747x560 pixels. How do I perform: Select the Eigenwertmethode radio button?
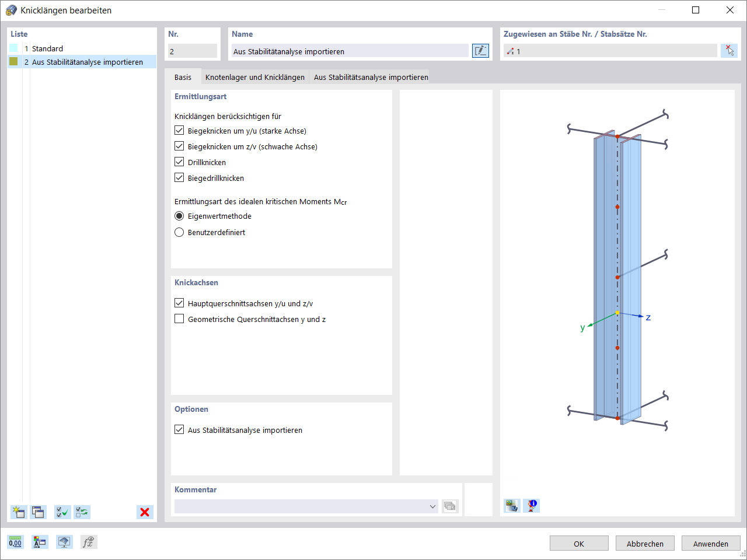[179, 216]
